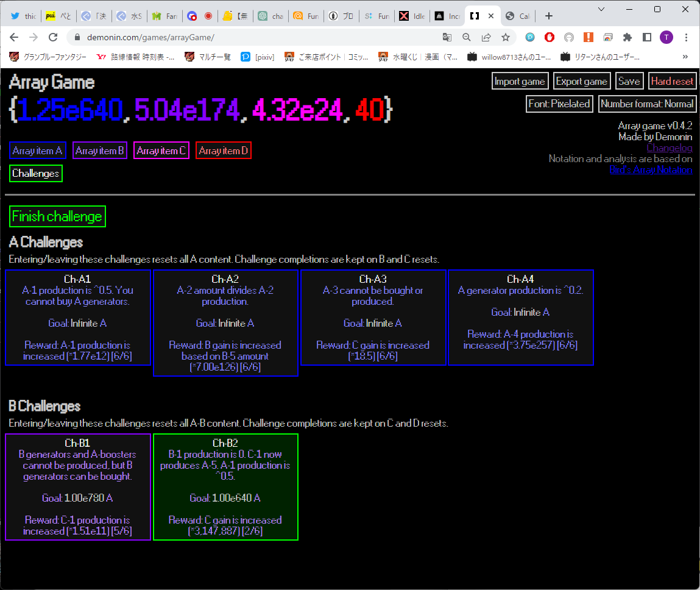Click the share page icon in address bar
This screenshot has height=590, width=700.
pyautogui.click(x=486, y=38)
